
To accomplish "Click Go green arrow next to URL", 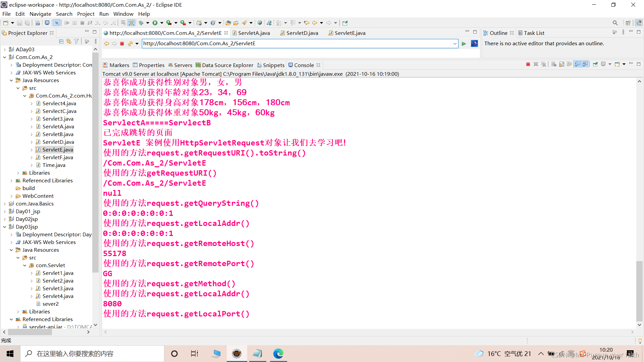I will coord(464,44).
